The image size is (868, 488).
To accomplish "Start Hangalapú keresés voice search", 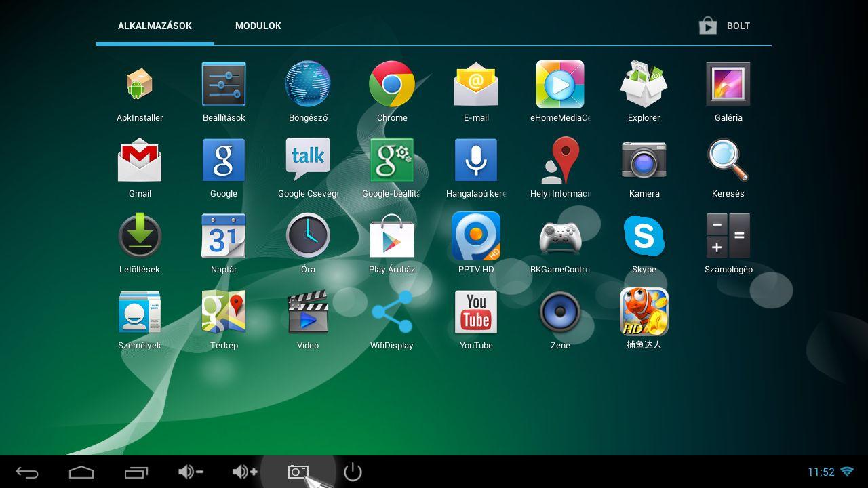I will (x=476, y=161).
